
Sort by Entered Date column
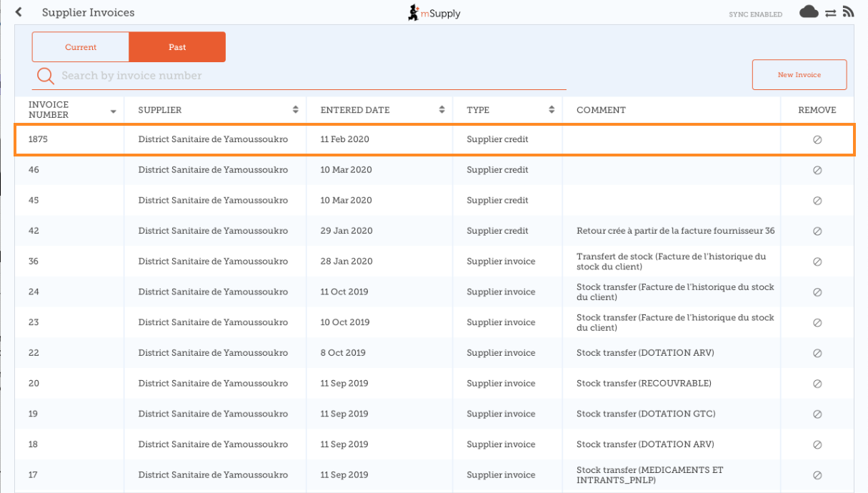coord(379,110)
